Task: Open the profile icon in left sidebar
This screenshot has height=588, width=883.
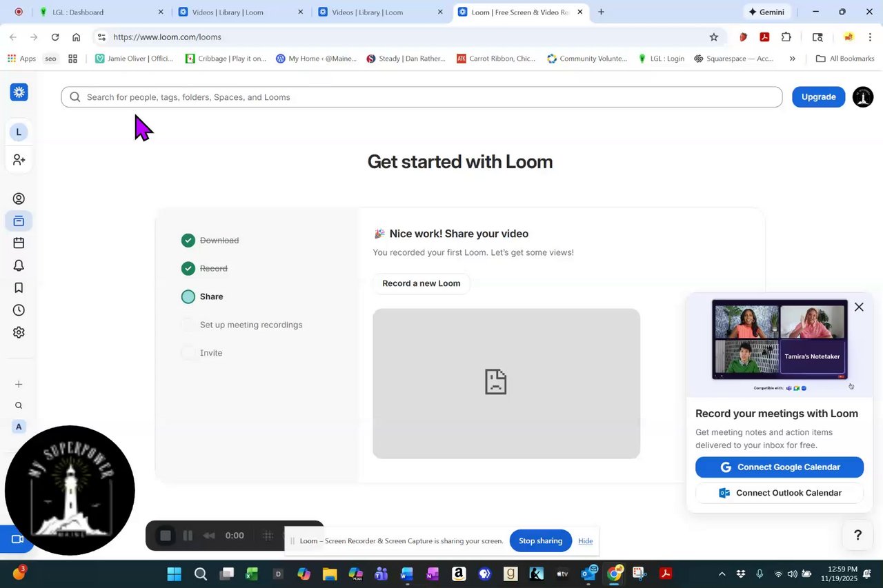Action: point(19,199)
